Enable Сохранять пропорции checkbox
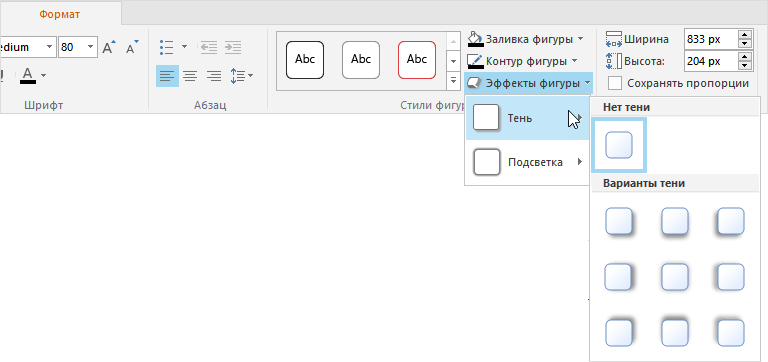768x362 pixels. [615, 83]
